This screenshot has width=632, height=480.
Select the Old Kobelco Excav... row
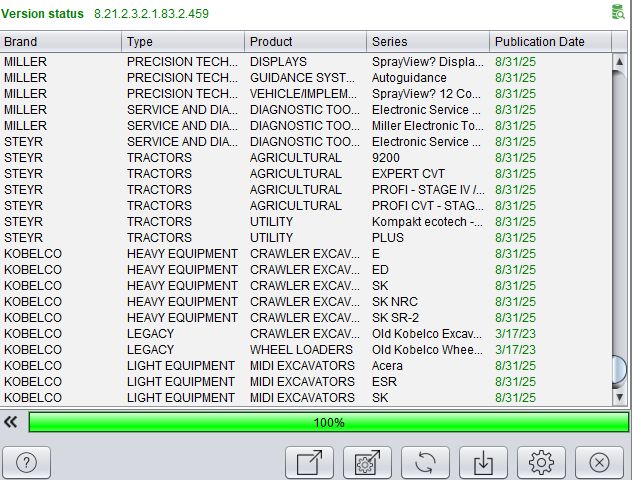306,334
